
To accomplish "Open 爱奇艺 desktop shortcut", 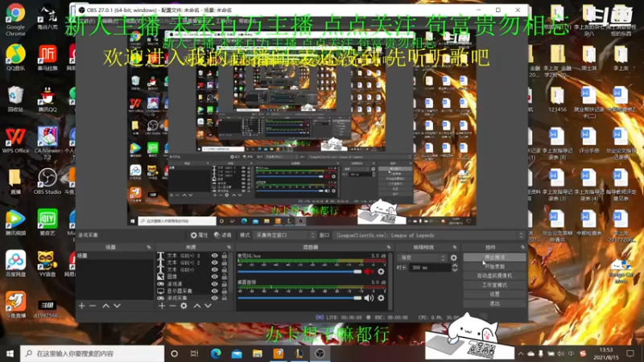I will tap(47, 222).
